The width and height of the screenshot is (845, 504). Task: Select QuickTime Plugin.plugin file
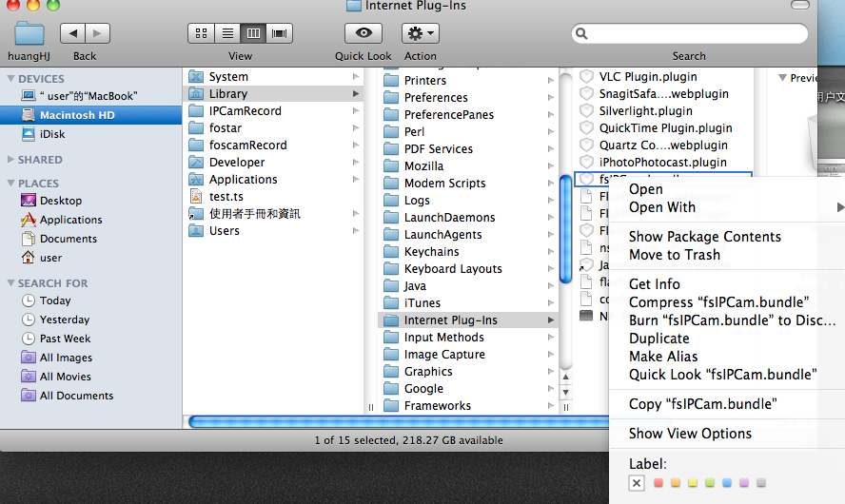click(x=664, y=128)
